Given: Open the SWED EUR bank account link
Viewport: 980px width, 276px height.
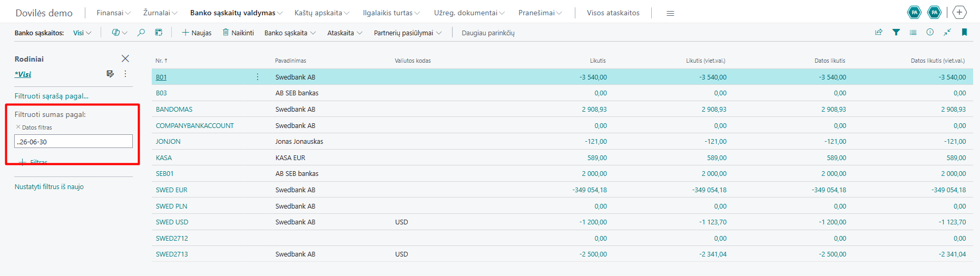Looking at the screenshot, I should (171, 190).
